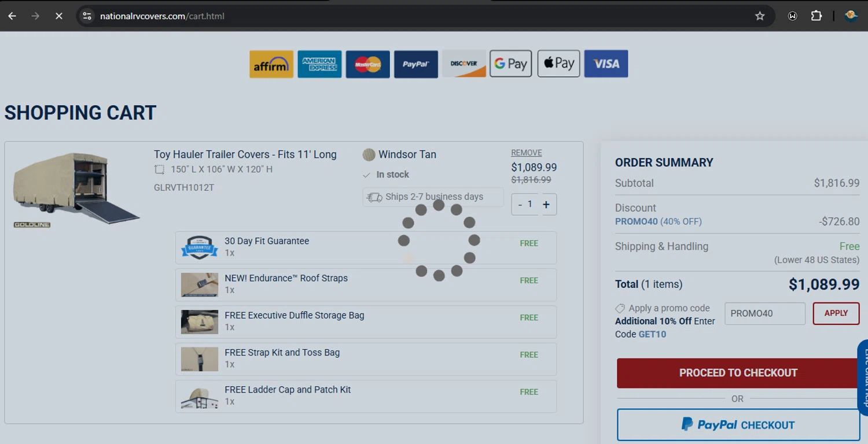Click the Visa payment logo
The height and width of the screenshot is (444, 868).
click(606, 64)
